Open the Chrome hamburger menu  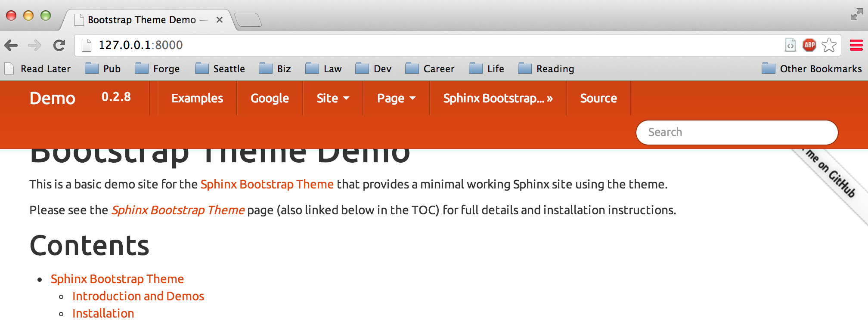[x=856, y=45]
